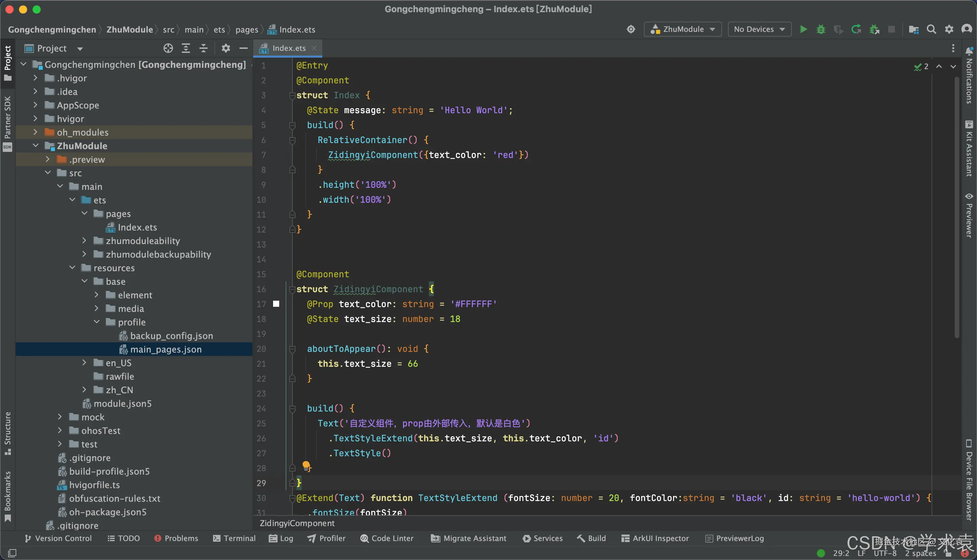Collapse the ZhuModule folder

[x=36, y=145]
